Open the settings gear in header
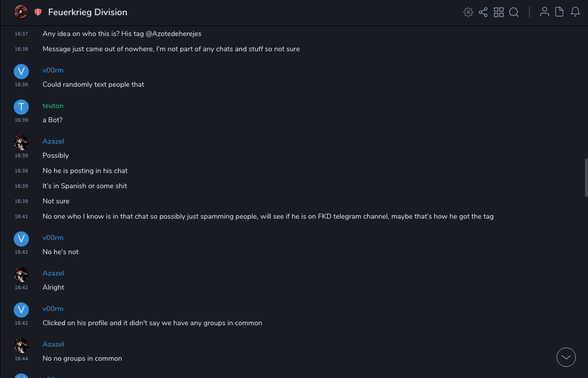This screenshot has width=588, height=378. point(468,12)
